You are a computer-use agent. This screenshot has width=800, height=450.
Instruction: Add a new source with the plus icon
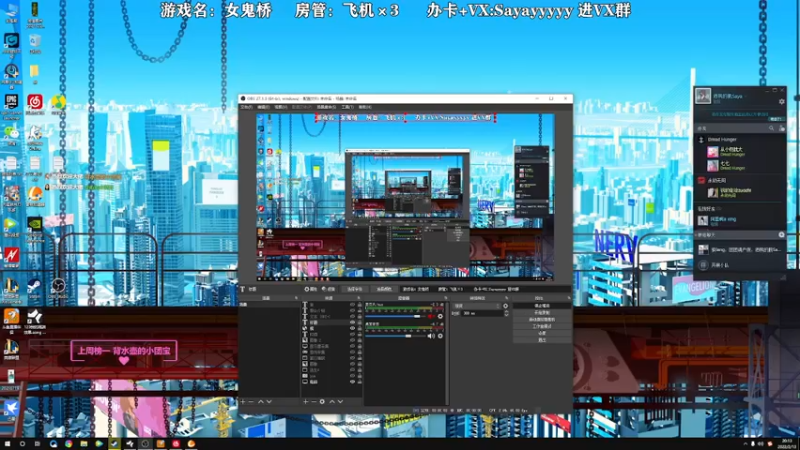(x=305, y=402)
